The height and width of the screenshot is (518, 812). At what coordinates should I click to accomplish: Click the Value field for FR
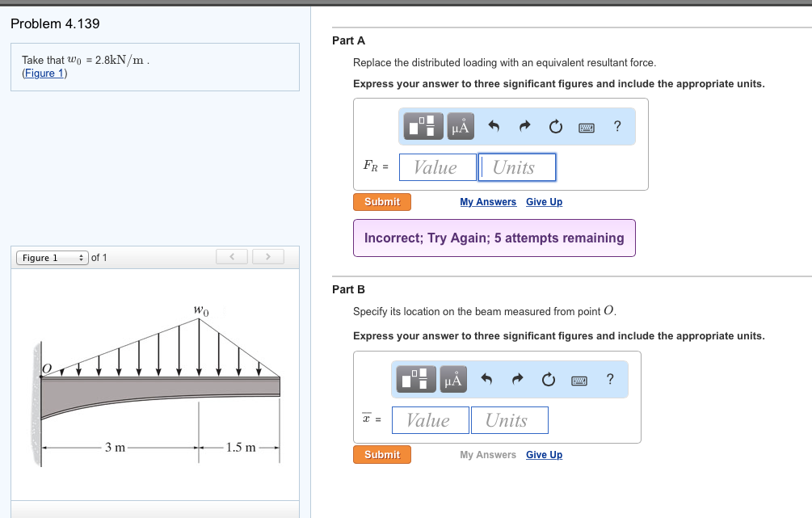click(437, 166)
